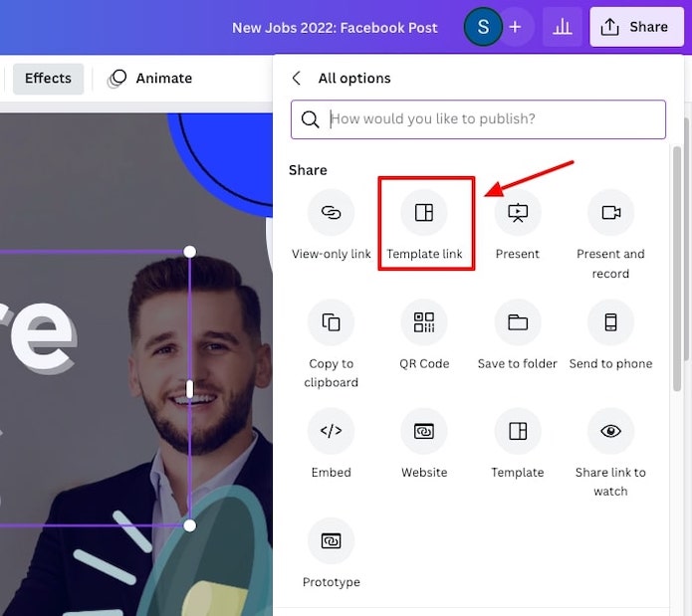This screenshot has width=692, height=616.
Task: Focus the 'How would you like to publish?' search field
Action: (x=478, y=119)
